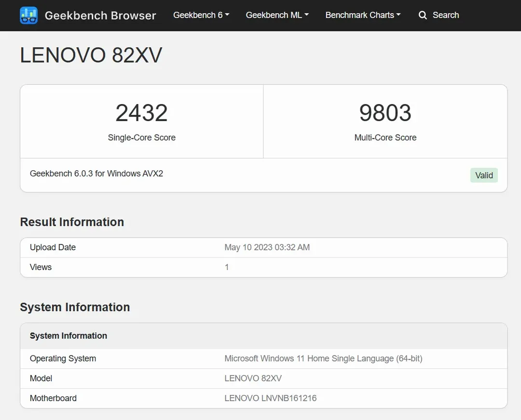Click the Model row value LENOVO 82XV
This screenshot has width=521, height=420.
[x=253, y=379]
